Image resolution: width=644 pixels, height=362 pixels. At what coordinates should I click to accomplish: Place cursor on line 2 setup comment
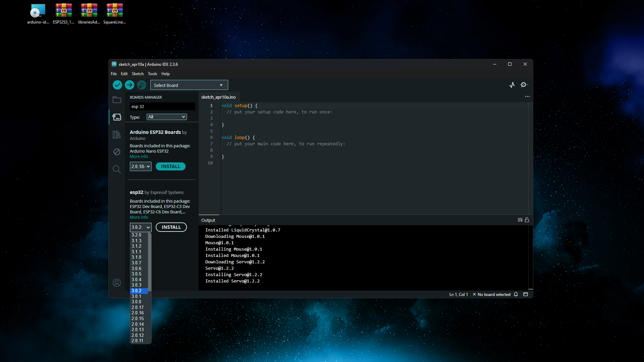[x=280, y=112]
